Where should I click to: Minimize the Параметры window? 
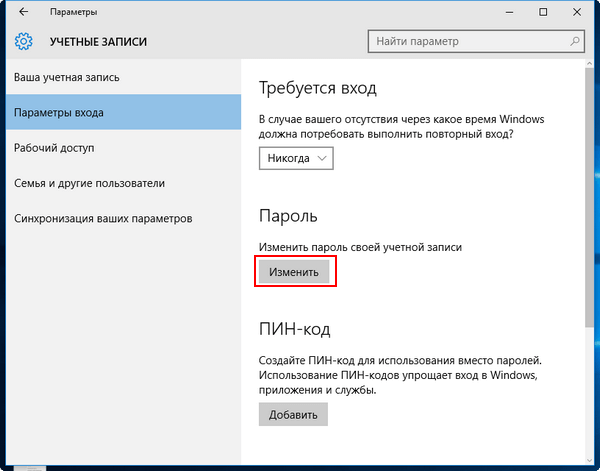(x=509, y=12)
